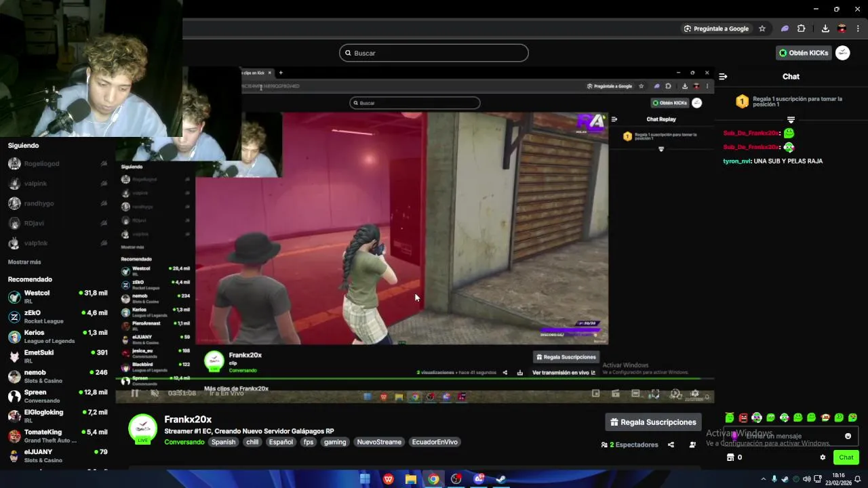Open Chrome three-dot menu
The height and width of the screenshot is (488, 868).
click(x=858, y=28)
